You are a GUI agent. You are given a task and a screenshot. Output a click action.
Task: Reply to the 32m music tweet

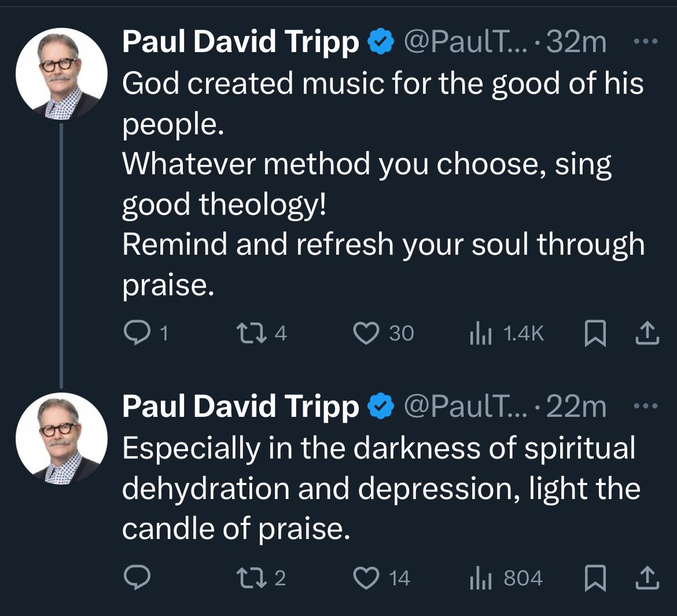137,332
